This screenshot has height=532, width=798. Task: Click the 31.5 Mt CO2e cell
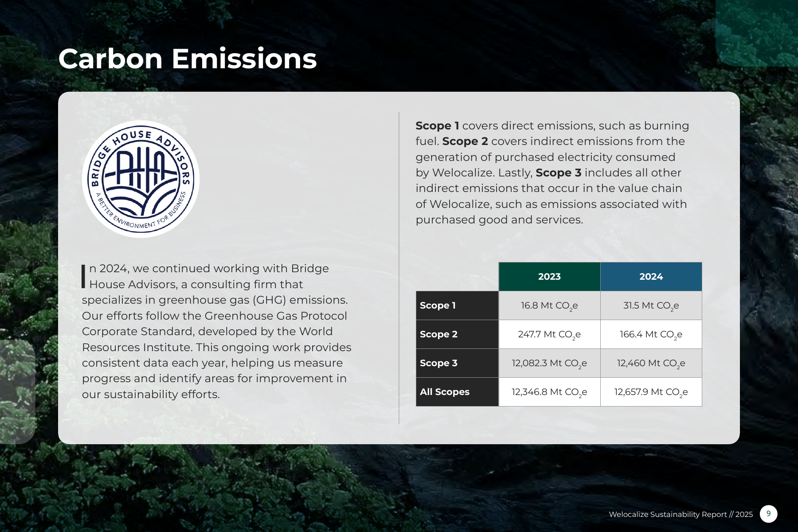pos(651,305)
